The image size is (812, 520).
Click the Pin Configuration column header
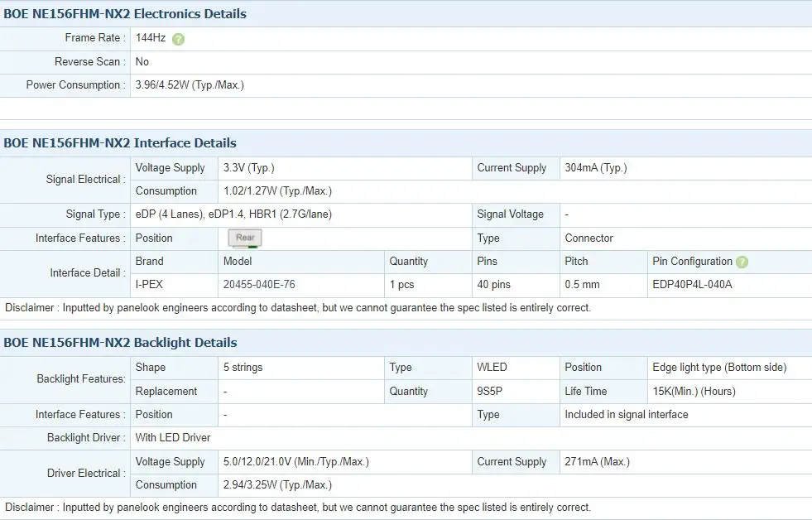(692, 261)
